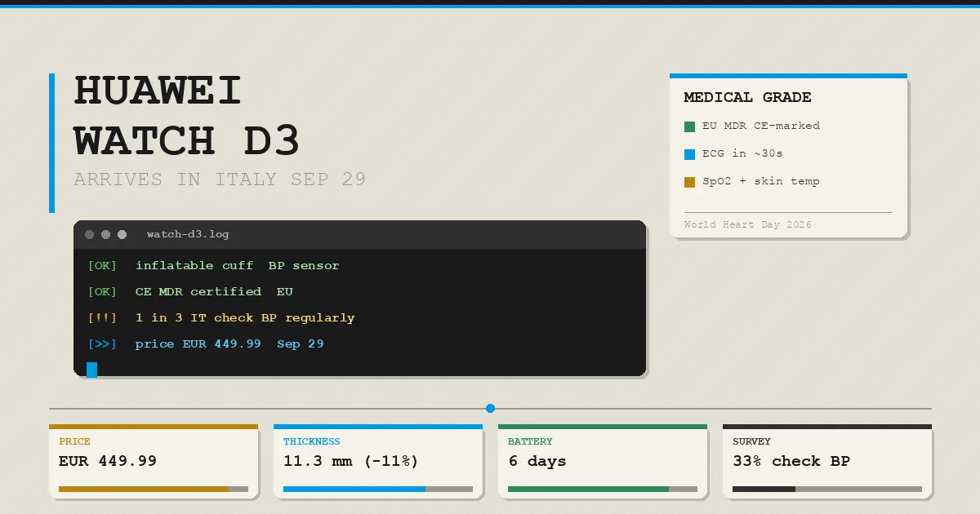The height and width of the screenshot is (514, 980).
Task: Click the "watch-d3.log" terminal title
Action: point(188,235)
